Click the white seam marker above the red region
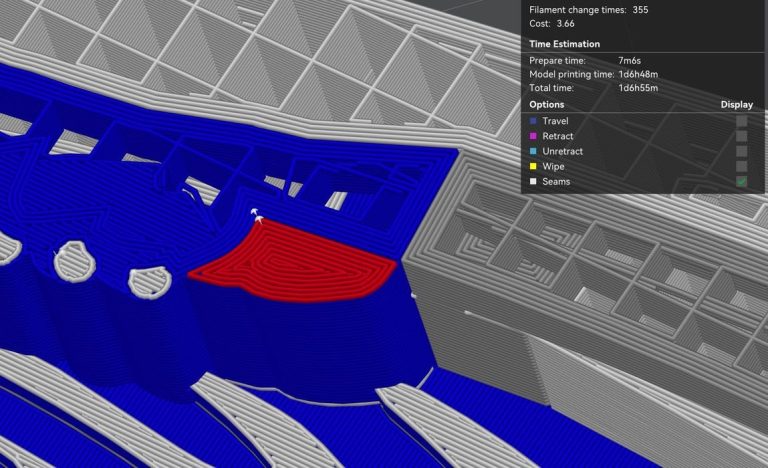768x468 pixels. 258,216
